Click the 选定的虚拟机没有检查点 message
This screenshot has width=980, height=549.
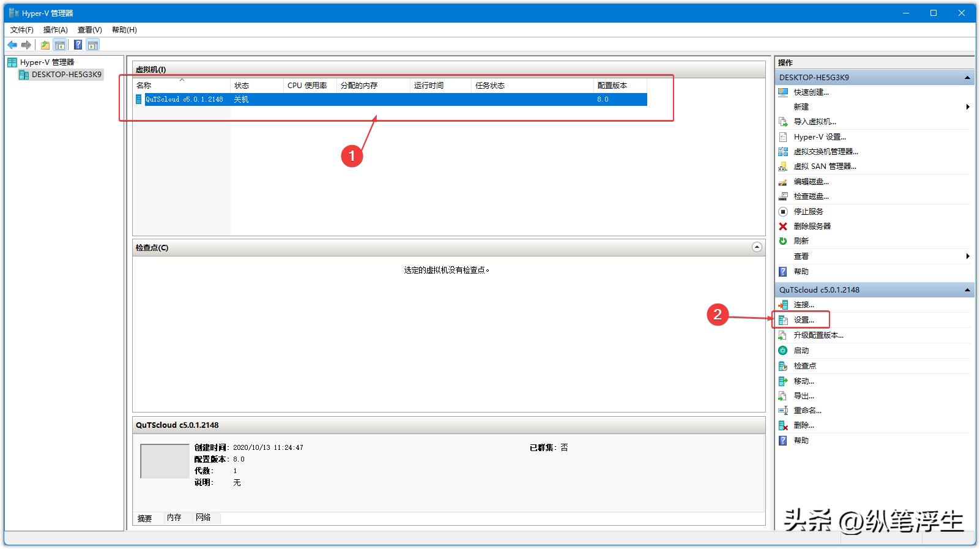447,270
